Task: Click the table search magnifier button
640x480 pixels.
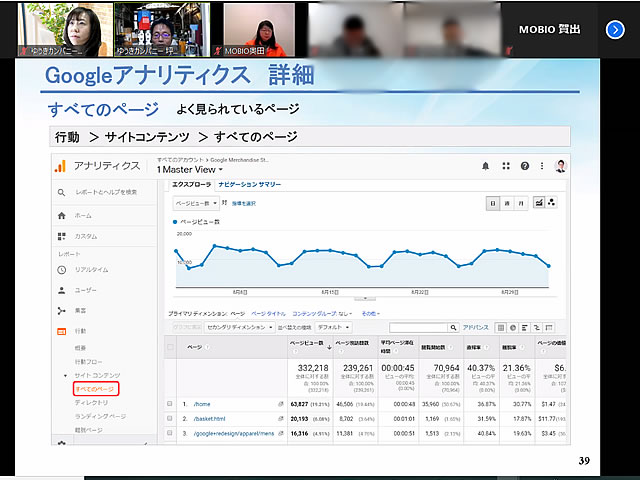Action: (x=453, y=327)
